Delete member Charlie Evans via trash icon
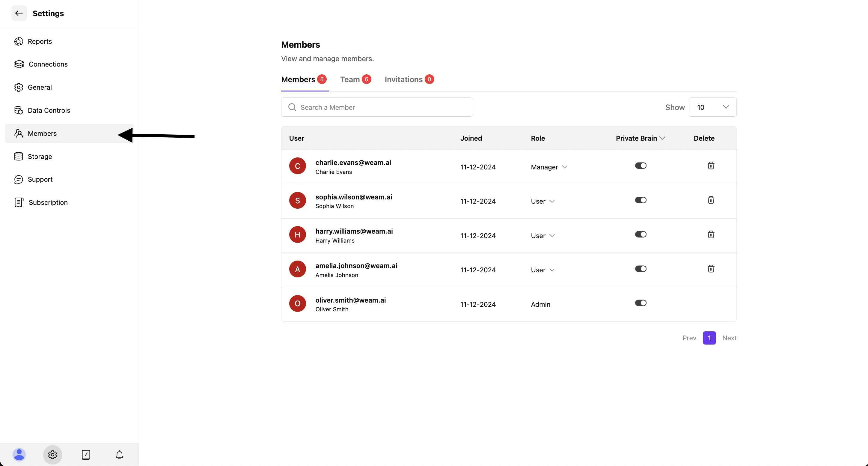 coord(711,166)
